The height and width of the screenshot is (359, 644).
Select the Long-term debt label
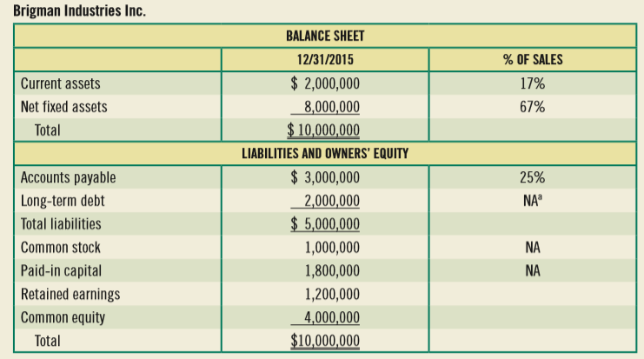63,202
